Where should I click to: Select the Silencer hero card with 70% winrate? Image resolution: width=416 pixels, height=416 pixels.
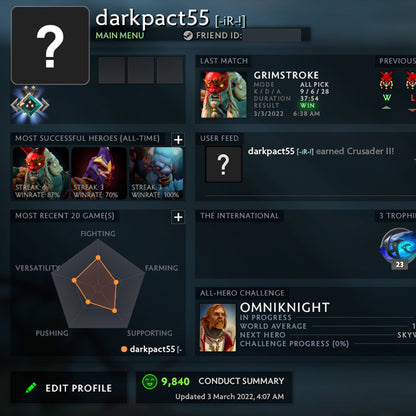[x=99, y=173]
